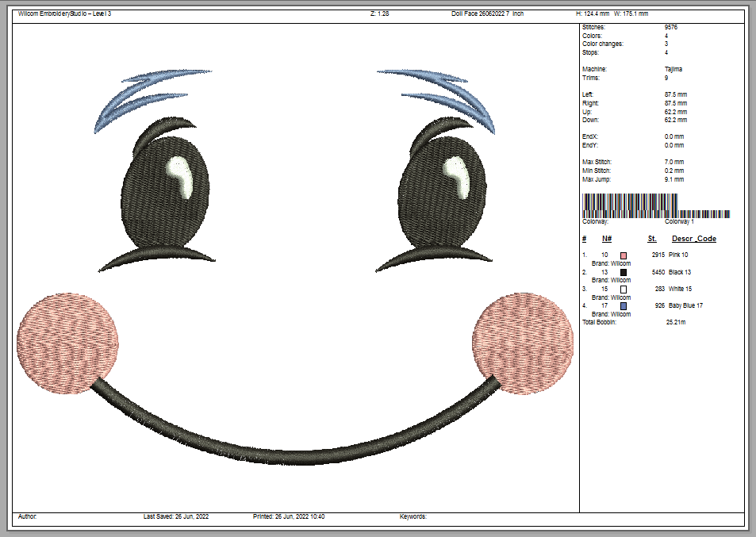Image resolution: width=756 pixels, height=537 pixels.
Task: Click the color sequence barcode strip
Action: click(x=656, y=205)
